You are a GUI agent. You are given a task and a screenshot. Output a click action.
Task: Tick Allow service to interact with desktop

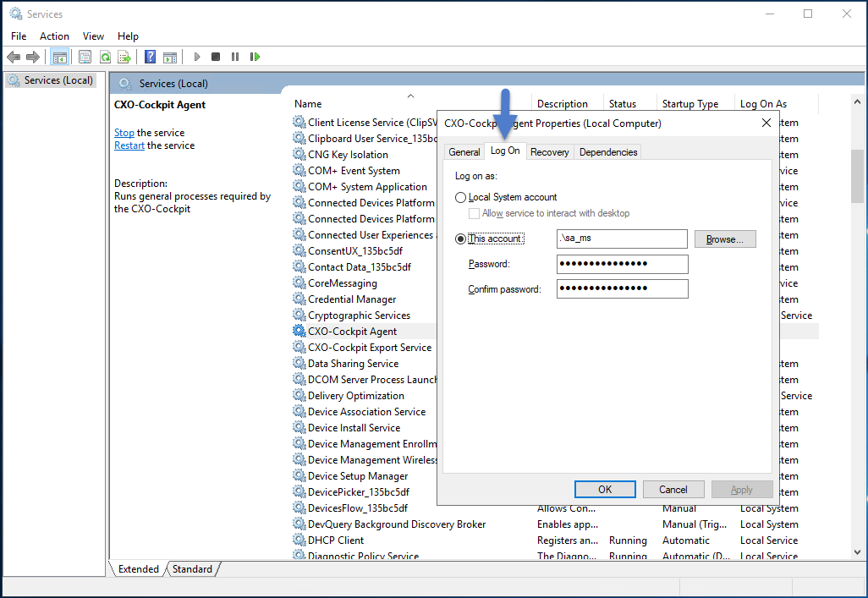(x=474, y=213)
